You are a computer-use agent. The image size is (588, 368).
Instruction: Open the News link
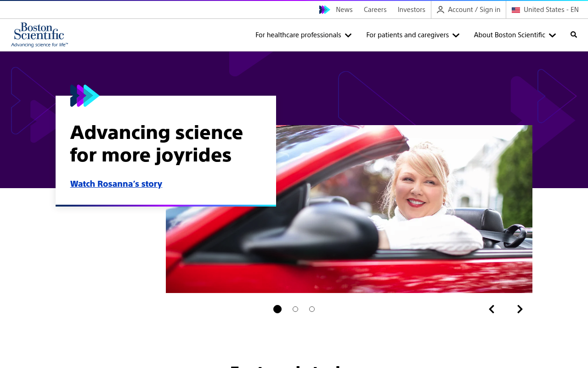pos(344,10)
